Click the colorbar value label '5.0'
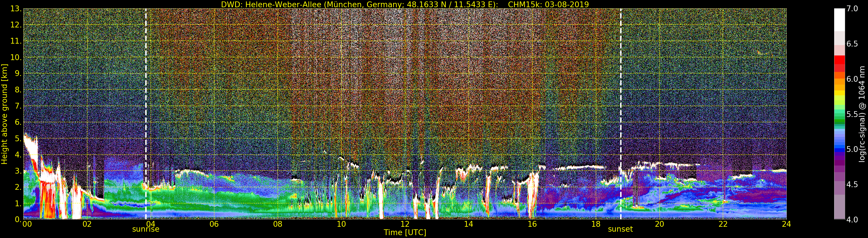 point(852,149)
